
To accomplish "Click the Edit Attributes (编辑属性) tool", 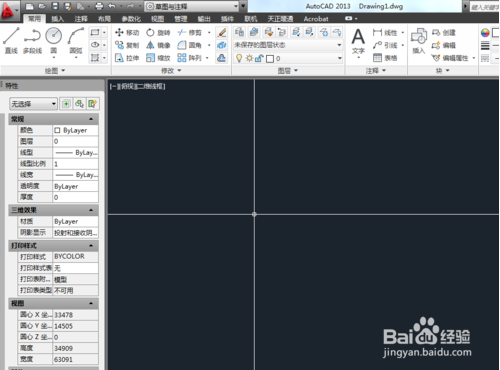I will tap(450, 58).
